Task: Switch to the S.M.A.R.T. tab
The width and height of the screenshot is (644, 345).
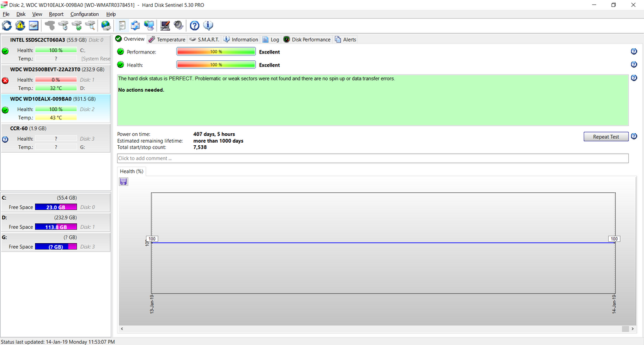Action: click(204, 40)
